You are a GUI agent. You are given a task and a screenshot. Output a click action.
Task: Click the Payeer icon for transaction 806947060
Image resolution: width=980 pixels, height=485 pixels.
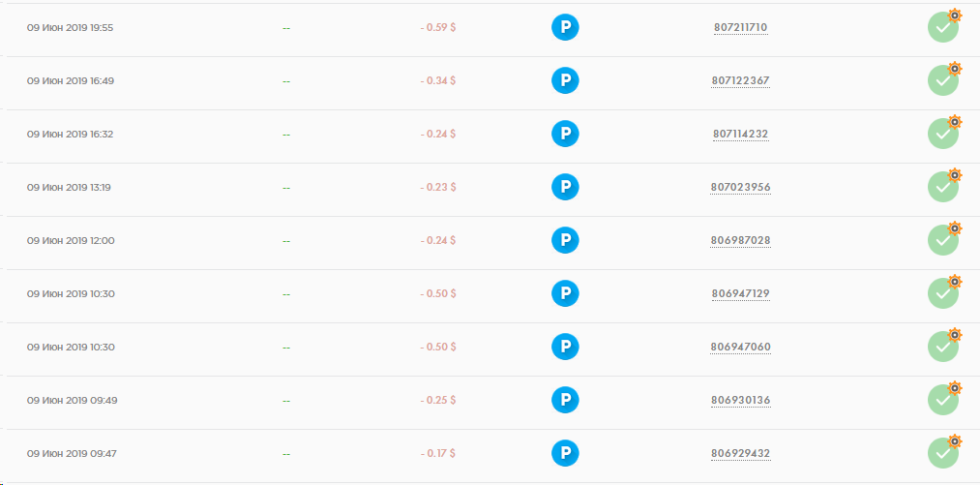click(565, 347)
